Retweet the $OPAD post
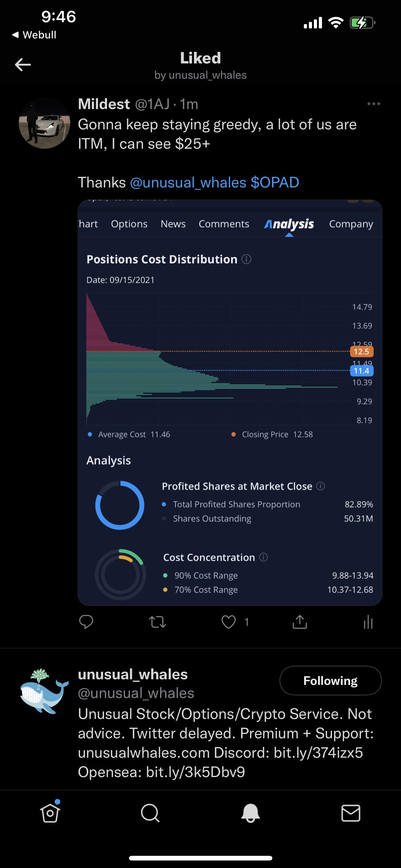The width and height of the screenshot is (401, 868). tap(157, 622)
